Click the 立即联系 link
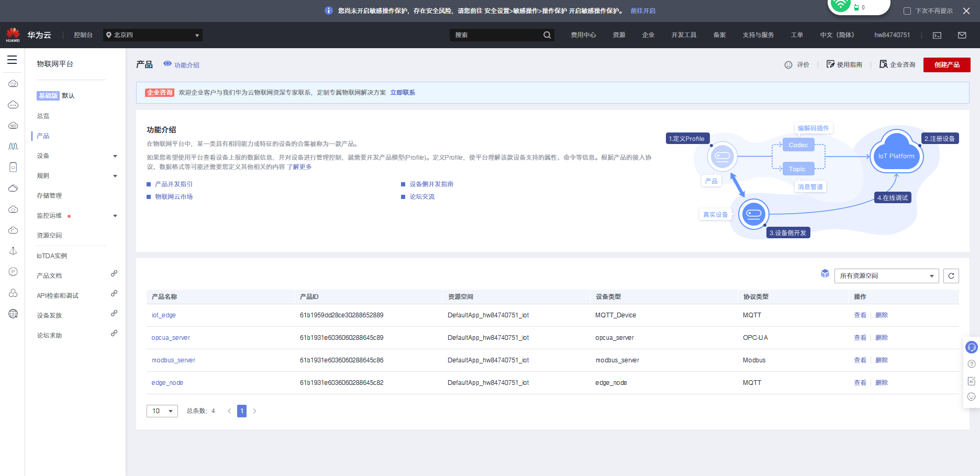This screenshot has height=476, width=980. pyautogui.click(x=403, y=93)
